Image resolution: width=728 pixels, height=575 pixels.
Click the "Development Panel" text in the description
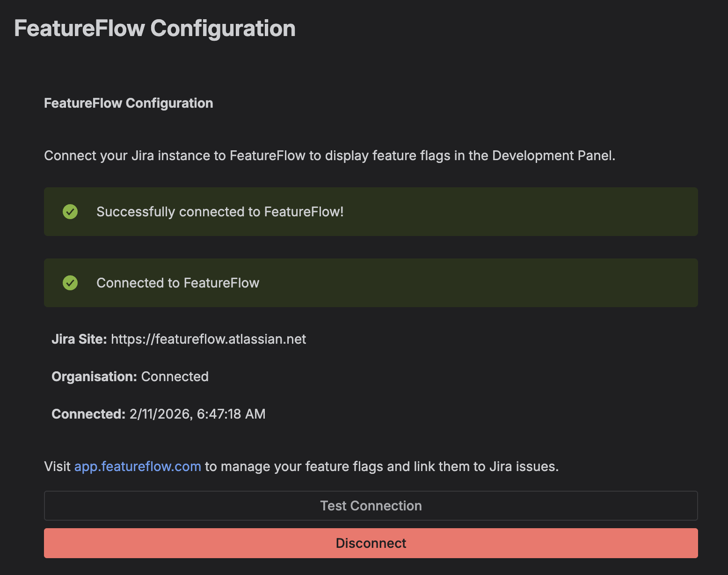(x=553, y=155)
